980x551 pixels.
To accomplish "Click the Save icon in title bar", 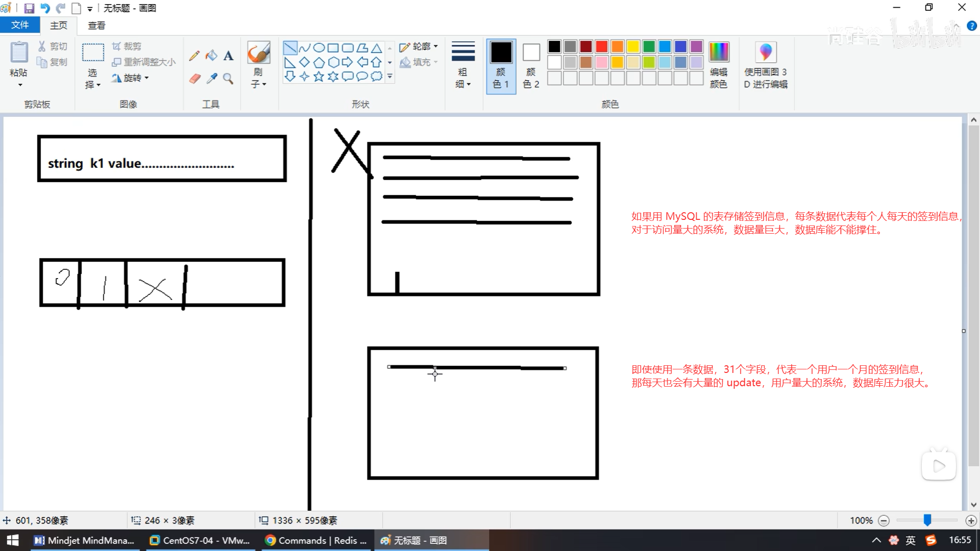I will point(29,8).
